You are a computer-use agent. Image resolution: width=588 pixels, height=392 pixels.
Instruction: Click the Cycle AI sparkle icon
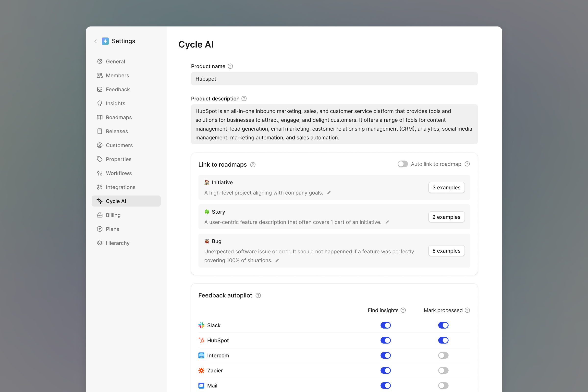point(100,201)
